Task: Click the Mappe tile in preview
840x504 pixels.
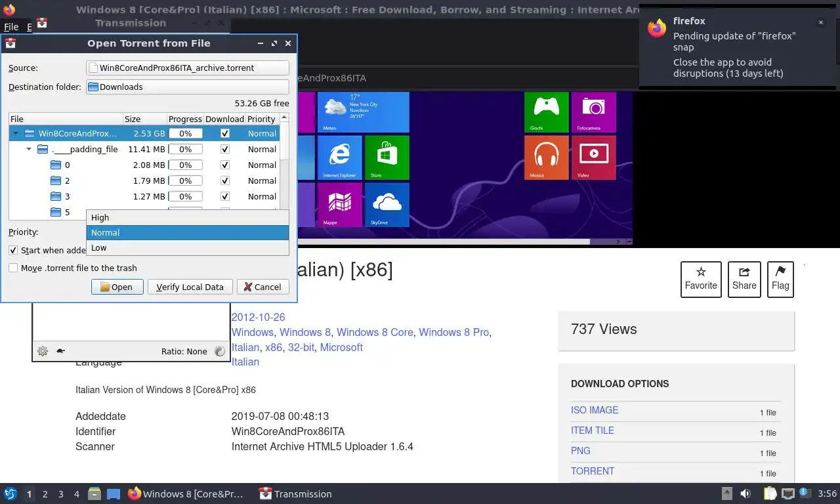Action: point(339,205)
